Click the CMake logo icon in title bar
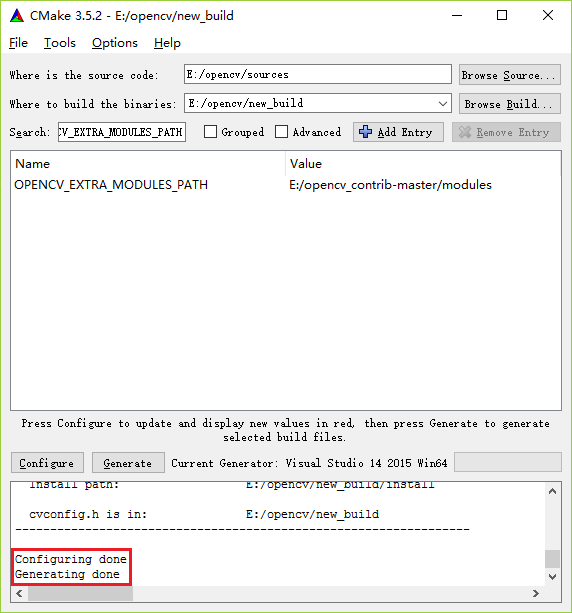 click(x=17, y=16)
